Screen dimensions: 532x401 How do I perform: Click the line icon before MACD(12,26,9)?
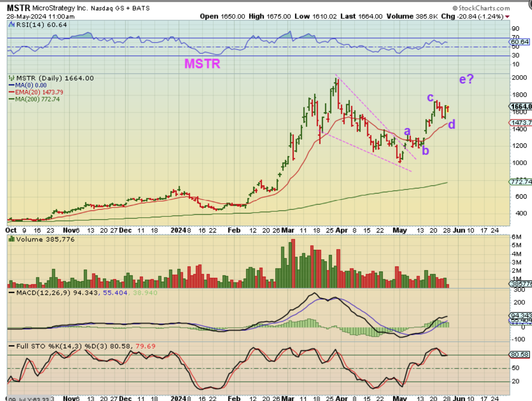tap(12, 293)
